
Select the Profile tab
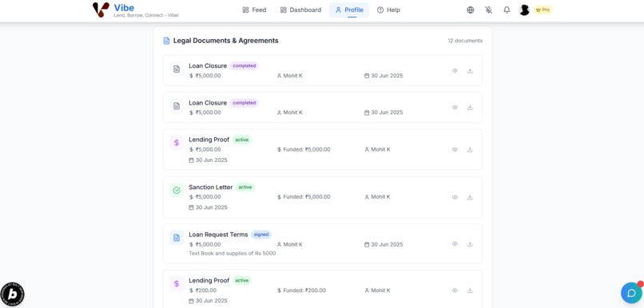click(x=349, y=10)
